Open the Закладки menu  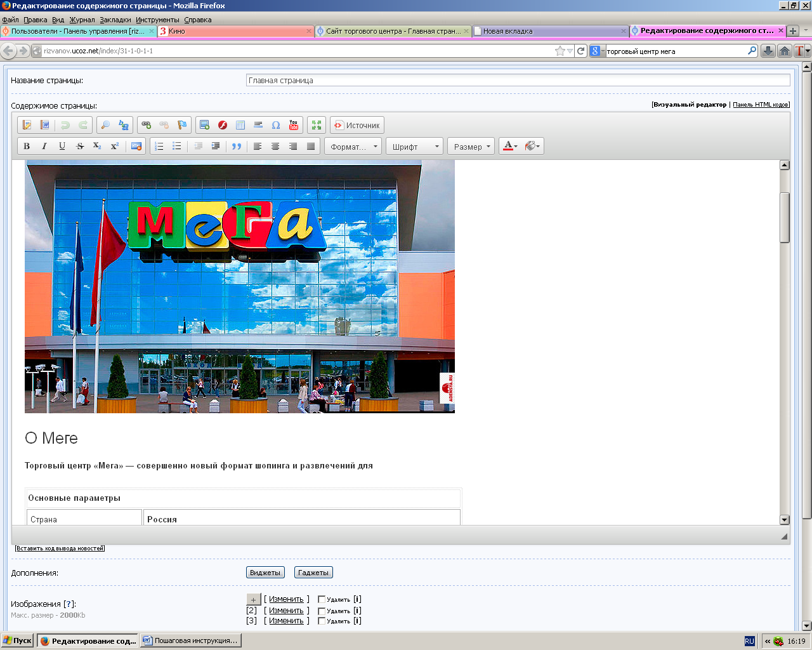pyautogui.click(x=115, y=20)
